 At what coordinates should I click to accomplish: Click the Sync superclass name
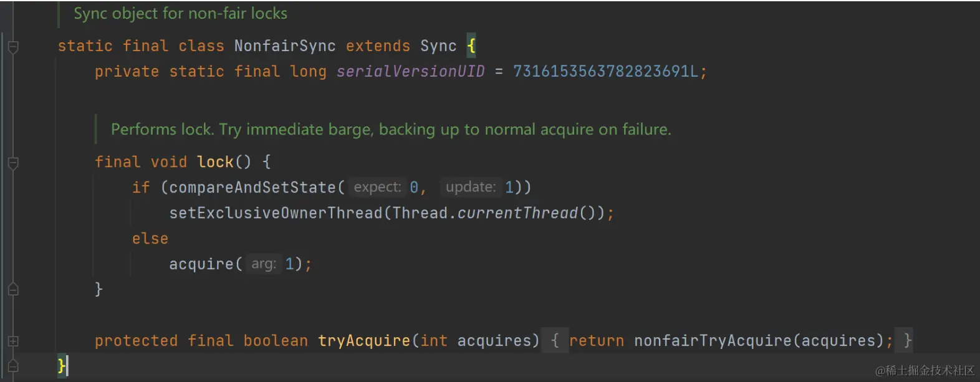[438, 46]
